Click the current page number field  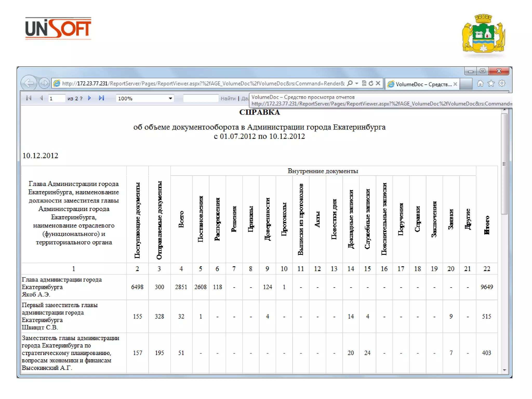57,98
